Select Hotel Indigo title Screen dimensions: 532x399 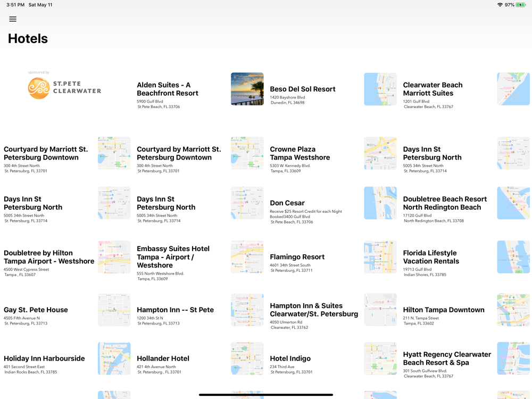pyautogui.click(x=290, y=358)
